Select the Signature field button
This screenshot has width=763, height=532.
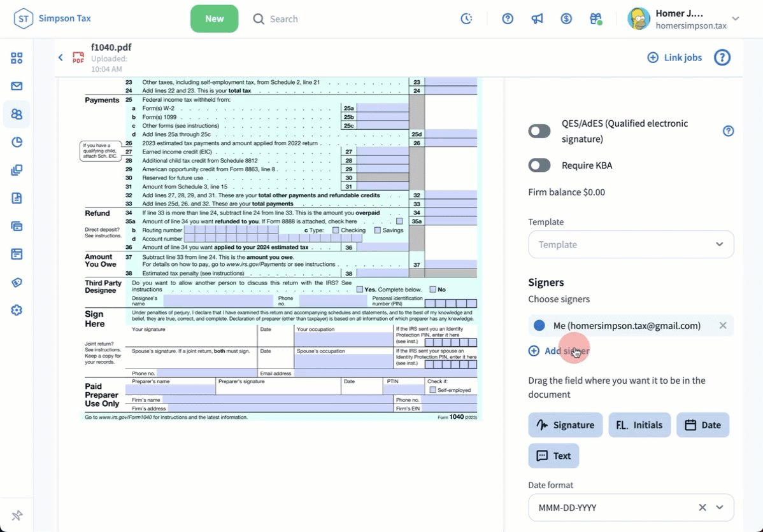(x=565, y=425)
